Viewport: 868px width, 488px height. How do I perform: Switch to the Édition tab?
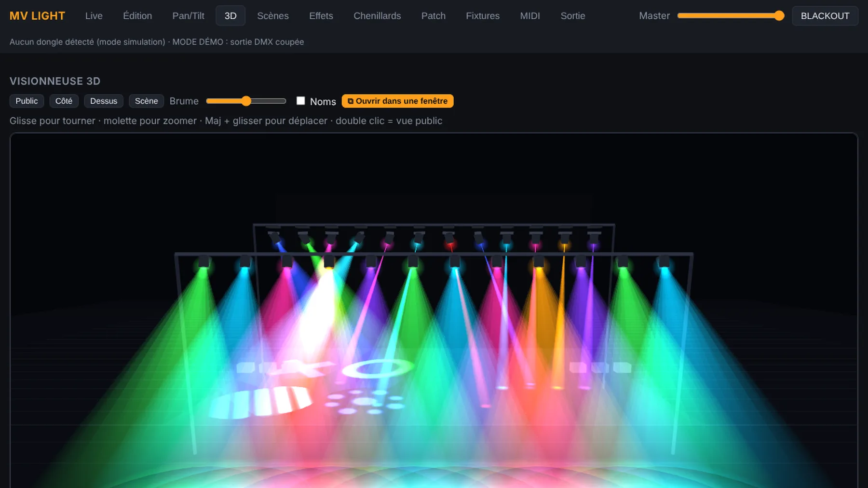[x=137, y=16]
